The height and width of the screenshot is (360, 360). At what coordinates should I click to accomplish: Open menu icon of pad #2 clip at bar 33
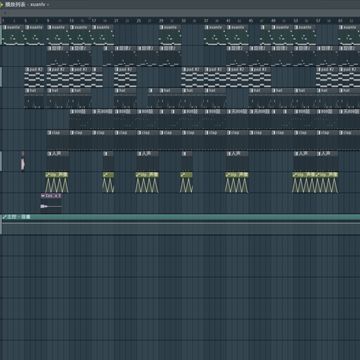coord(184,70)
